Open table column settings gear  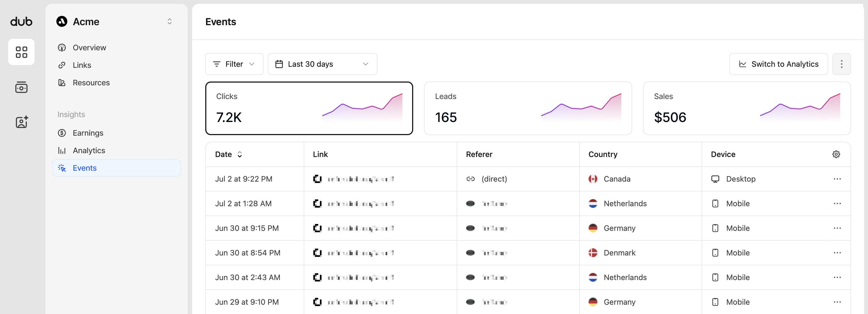[836, 154]
